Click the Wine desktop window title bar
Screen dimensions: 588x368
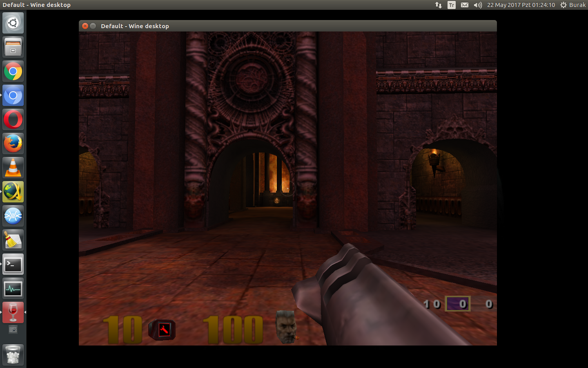coord(288,26)
